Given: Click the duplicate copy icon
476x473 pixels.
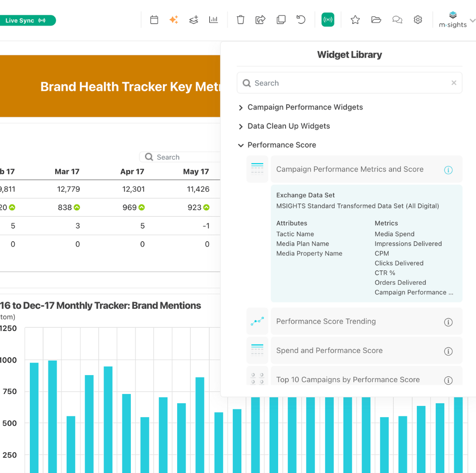Looking at the screenshot, I should 281,20.
